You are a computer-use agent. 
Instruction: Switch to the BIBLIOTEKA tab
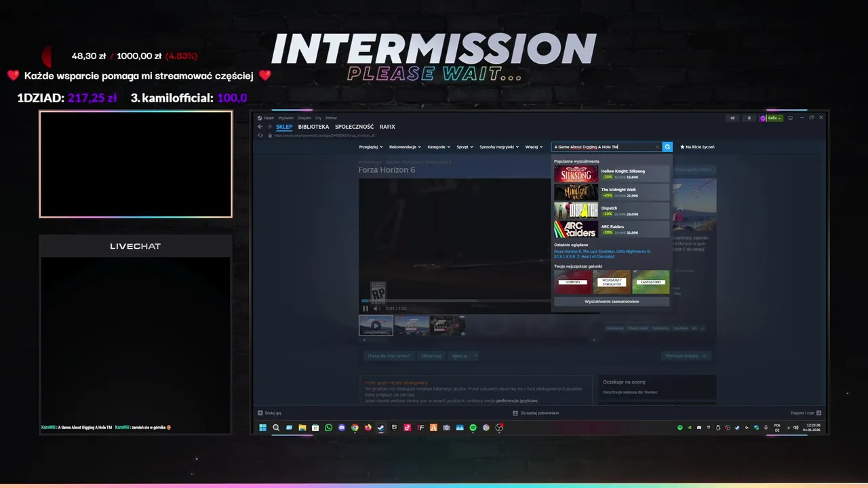[x=313, y=127]
